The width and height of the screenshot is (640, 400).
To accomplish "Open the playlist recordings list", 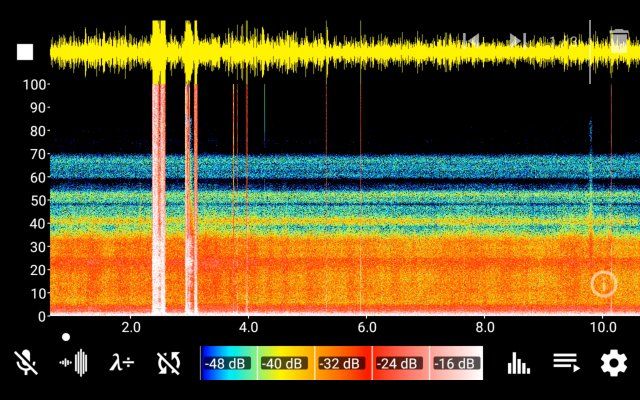I will pos(566,363).
